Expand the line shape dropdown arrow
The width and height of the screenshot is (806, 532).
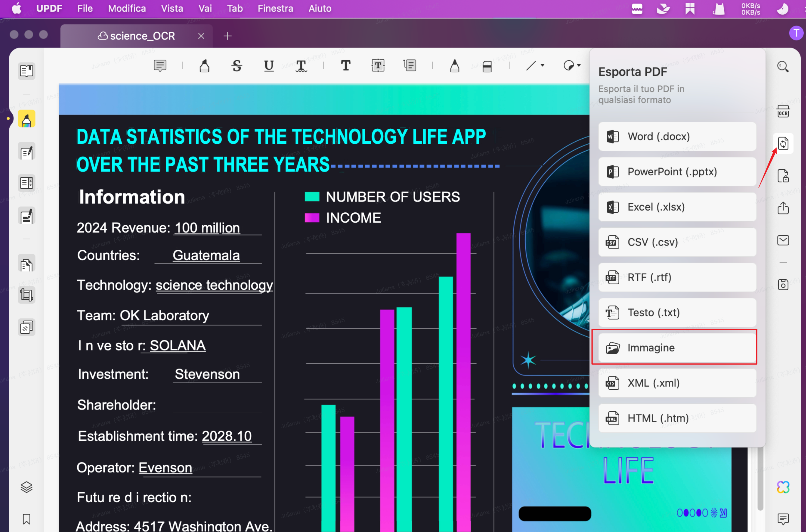(543, 66)
